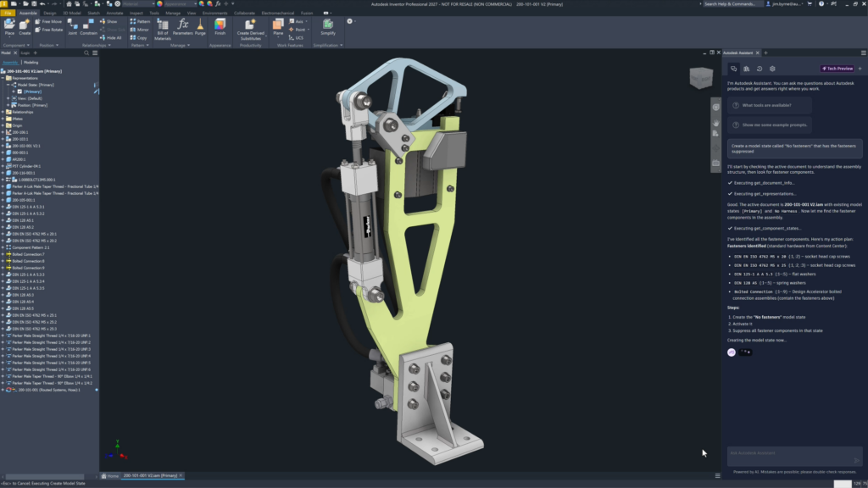
Task: Select the Joint tool
Action: click(x=73, y=27)
